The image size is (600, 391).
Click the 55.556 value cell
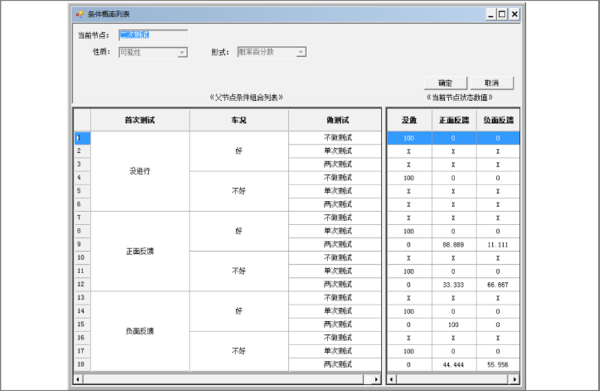point(498,365)
